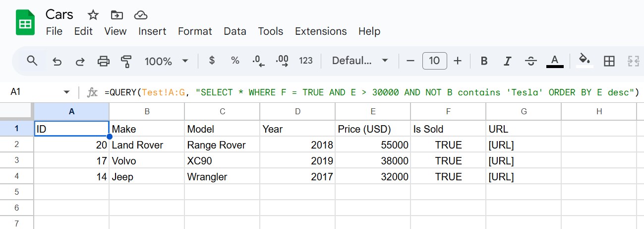Select the [URL] cell in Volvo row
This screenshot has height=229, width=644.
(x=524, y=160)
